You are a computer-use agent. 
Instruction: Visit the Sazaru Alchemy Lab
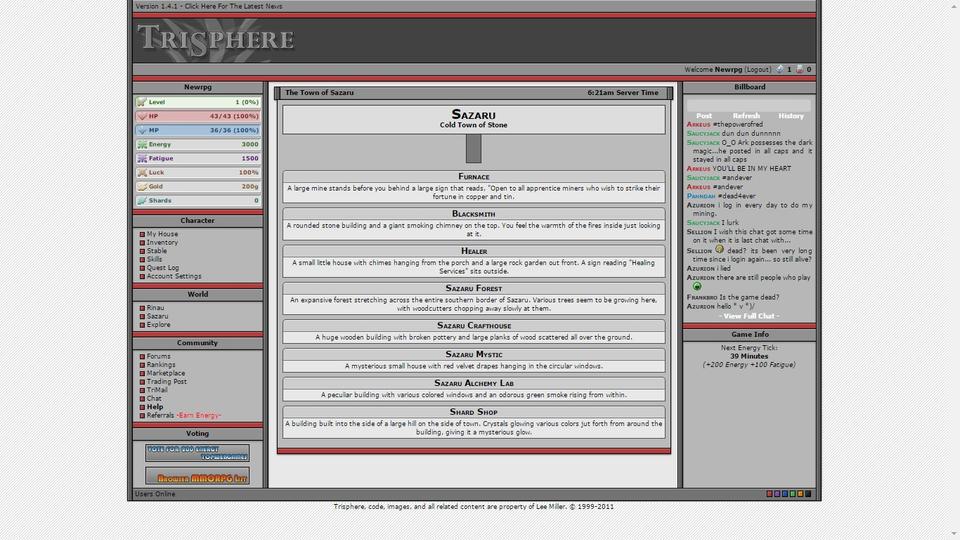[x=473, y=383]
